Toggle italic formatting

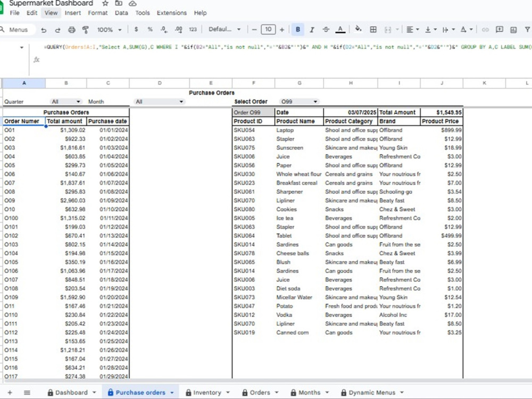click(x=312, y=30)
